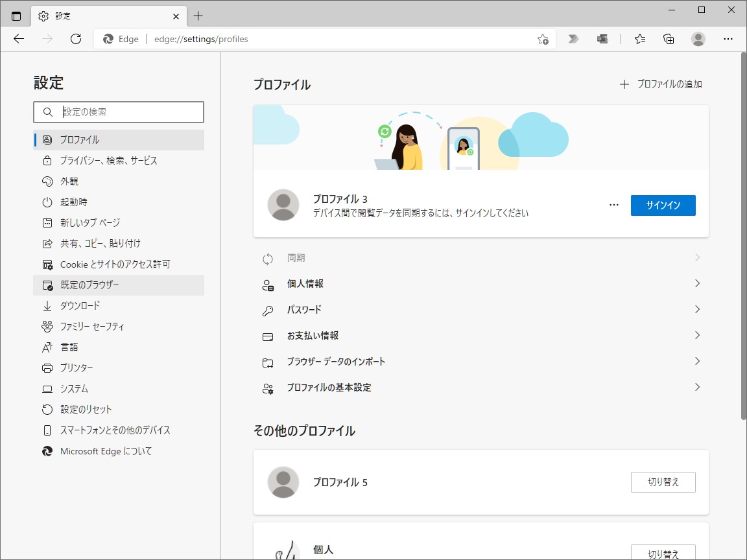The image size is (747, 560).
Task: Click inside the 設定の検索 search field
Action: 119,112
